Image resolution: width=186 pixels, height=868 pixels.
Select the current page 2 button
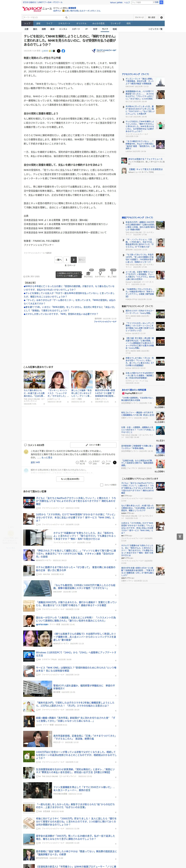(x=74, y=260)
